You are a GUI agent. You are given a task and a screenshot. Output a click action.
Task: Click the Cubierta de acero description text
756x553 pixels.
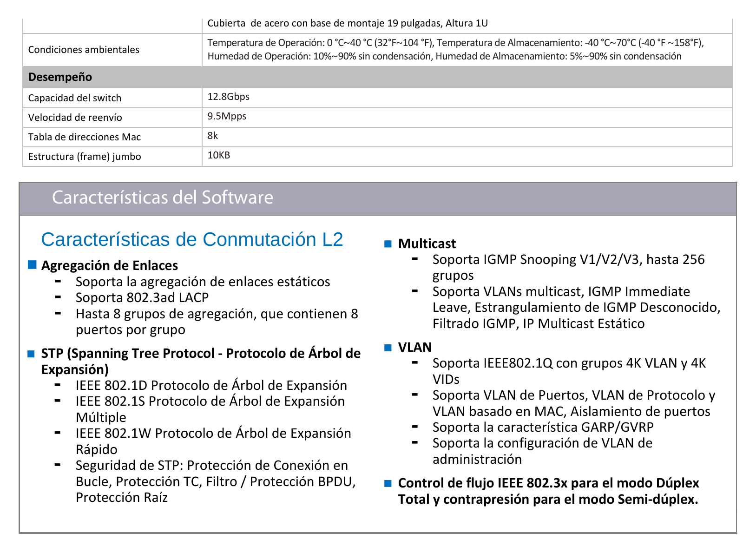[x=348, y=23]
